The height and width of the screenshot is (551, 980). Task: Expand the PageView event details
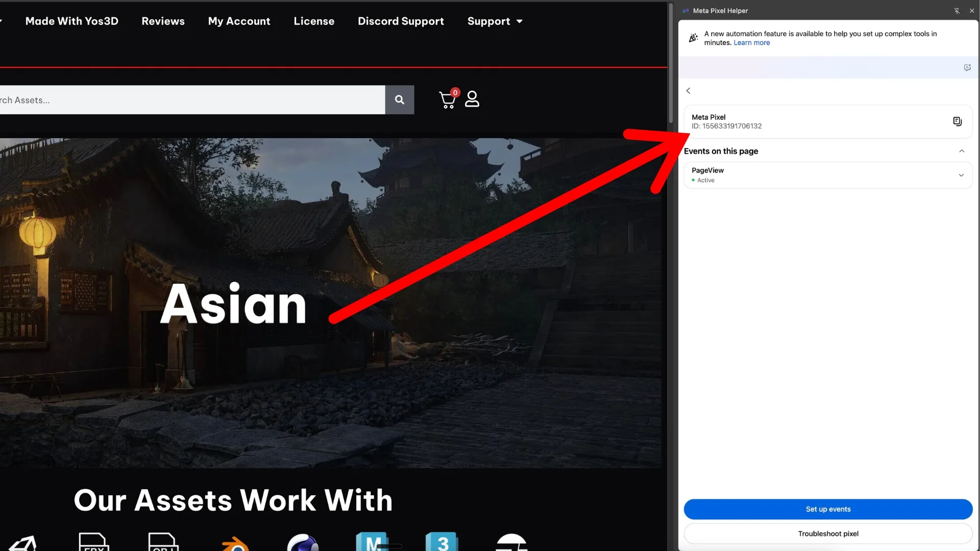[x=961, y=175]
